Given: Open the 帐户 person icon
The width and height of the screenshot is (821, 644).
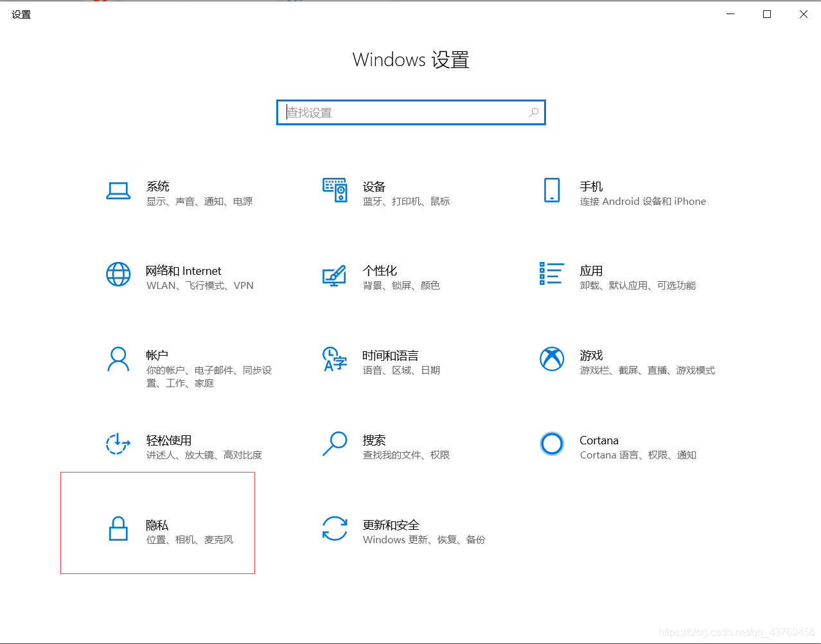Looking at the screenshot, I should pos(118,360).
